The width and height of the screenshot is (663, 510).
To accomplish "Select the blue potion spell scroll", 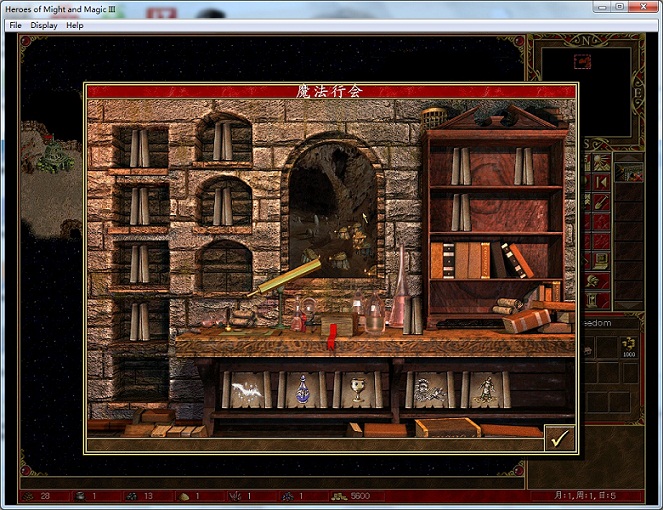I will pos(302,390).
